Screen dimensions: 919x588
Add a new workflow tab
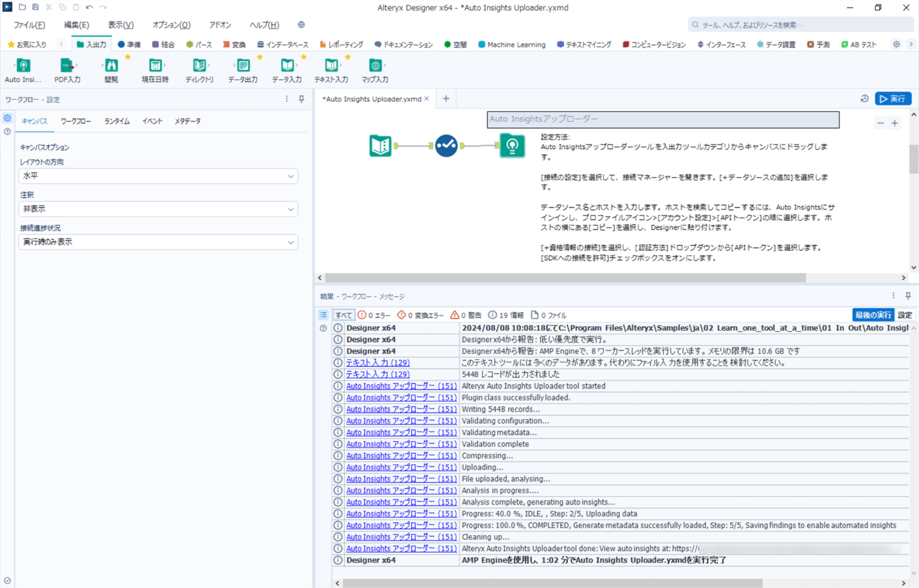(446, 99)
